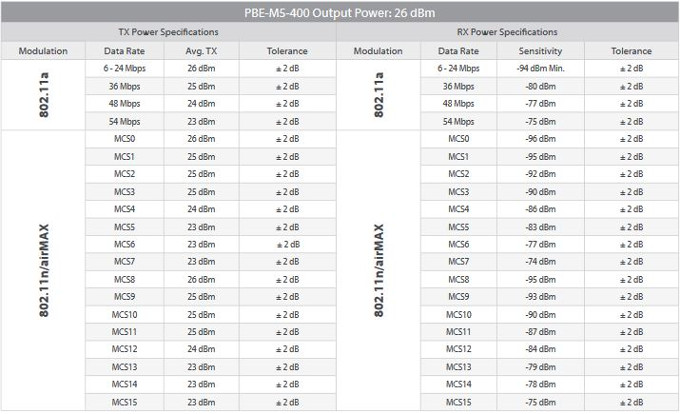Click the TX '54 Mbps' data rate cell

(124, 121)
